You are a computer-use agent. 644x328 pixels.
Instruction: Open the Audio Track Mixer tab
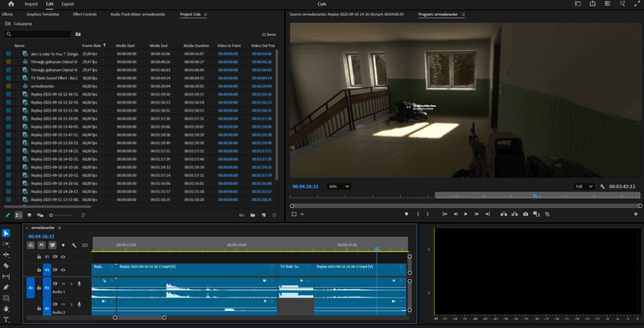[x=138, y=14]
